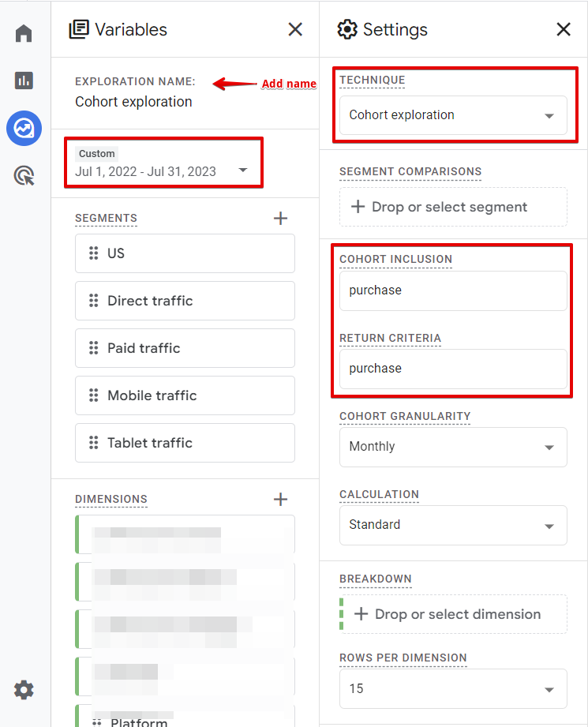This screenshot has width=588, height=727.
Task: Click the DIMENSIONS heading label
Action: (111, 499)
